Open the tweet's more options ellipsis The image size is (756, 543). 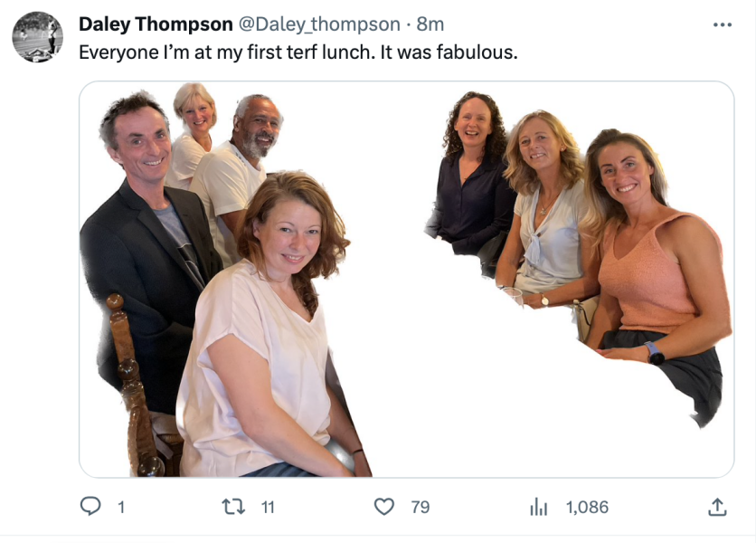point(721,24)
